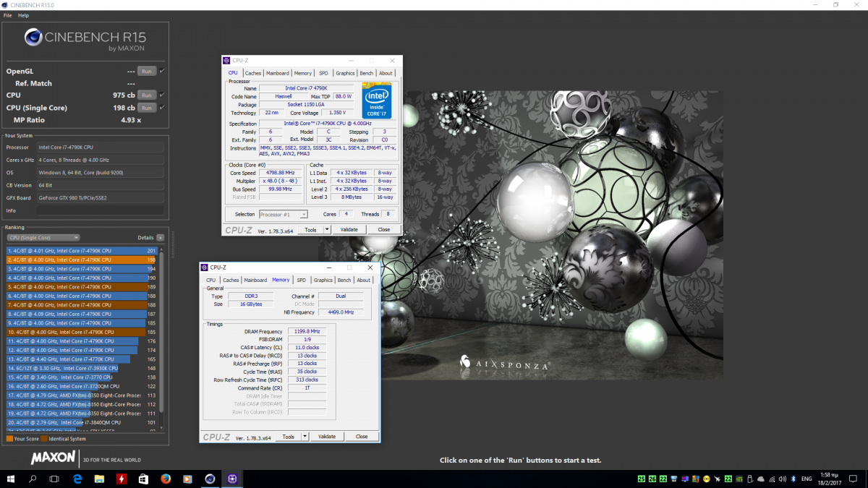Open the Bench tab in the upper CPU-Z window
The height and width of the screenshot is (488, 868).
(x=367, y=73)
